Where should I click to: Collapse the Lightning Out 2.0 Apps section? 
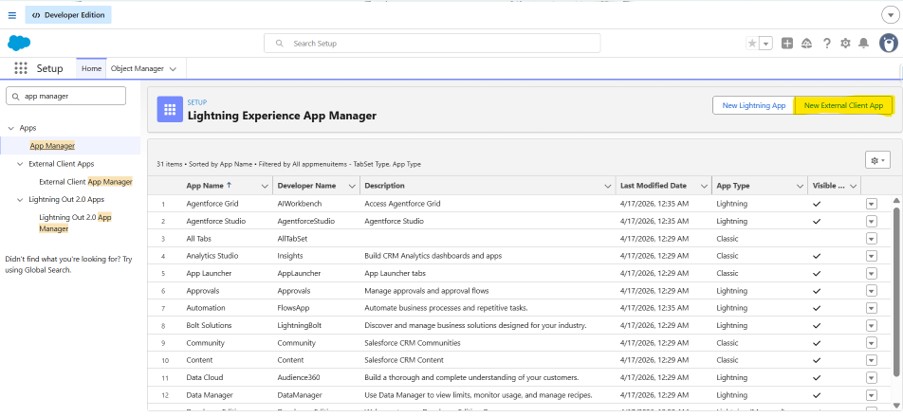(20, 199)
